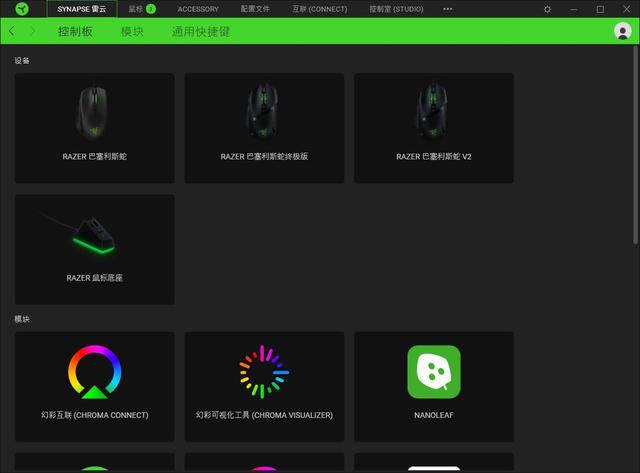Click the 幻彩可视化工具 (CHROMA VISUALIZER) label
This screenshot has height=473, width=640.
coord(264,415)
